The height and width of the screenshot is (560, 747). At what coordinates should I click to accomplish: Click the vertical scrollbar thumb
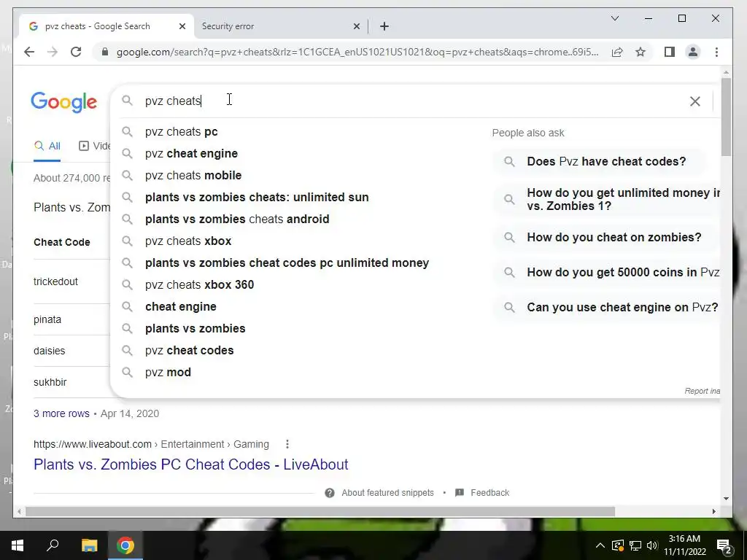[x=726, y=117]
